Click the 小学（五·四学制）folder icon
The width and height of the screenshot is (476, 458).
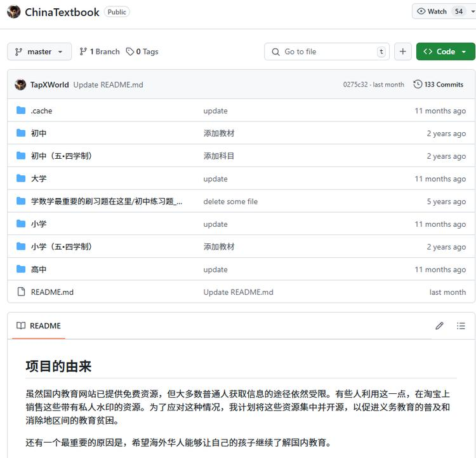21,246
